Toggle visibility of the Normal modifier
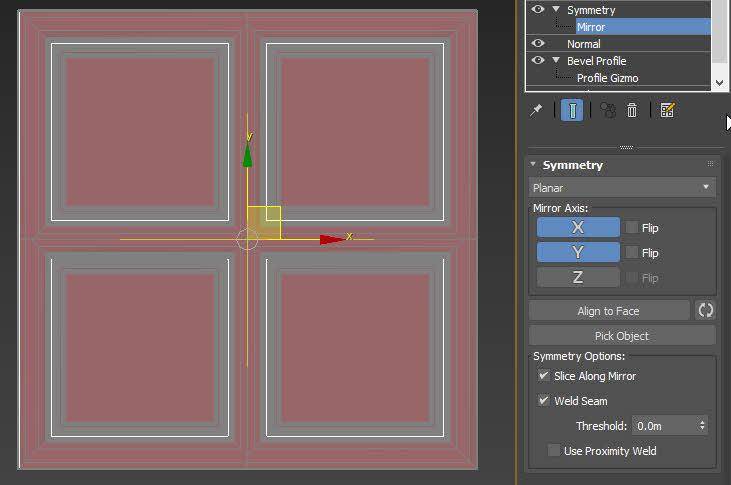The image size is (731, 485). point(538,44)
